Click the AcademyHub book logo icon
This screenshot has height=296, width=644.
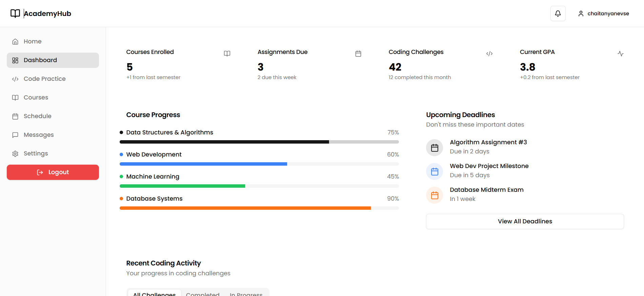coord(15,14)
